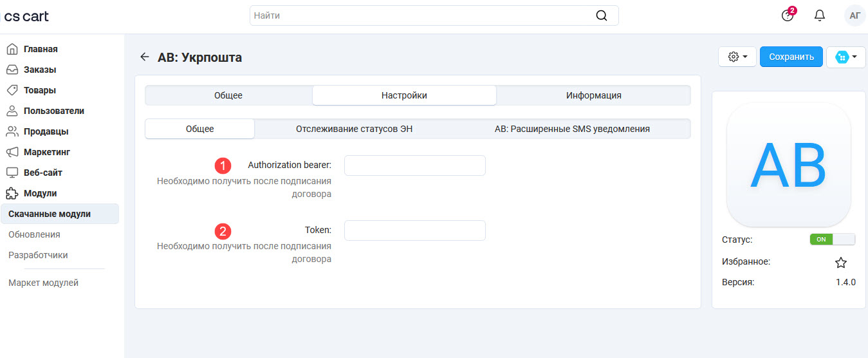Open the gear settings dropdown
Screen dimensions: 868x358
(x=737, y=57)
